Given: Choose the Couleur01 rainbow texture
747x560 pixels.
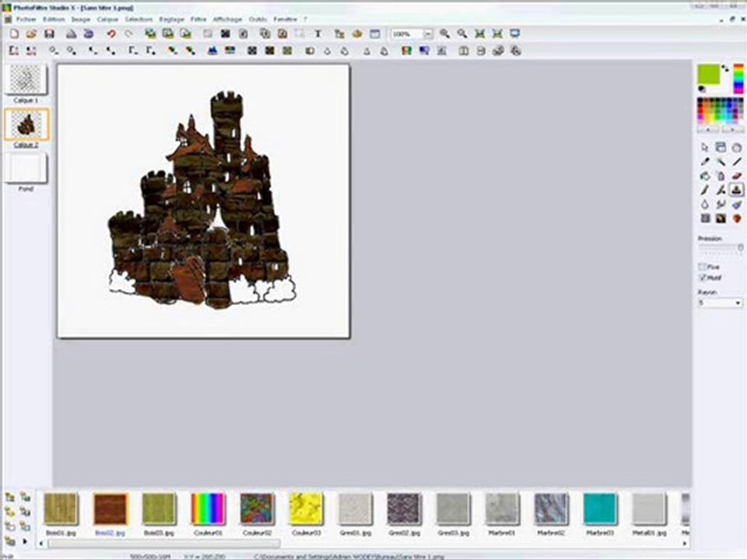Looking at the screenshot, I should (x=209, y=509).
